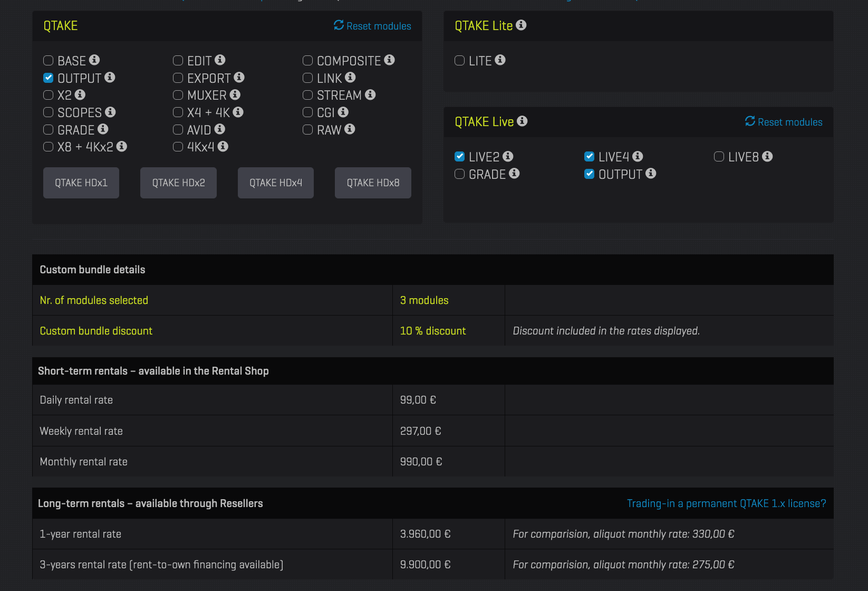Click the QTAKE HDx8 preset button
The width and height of the screenshot is (868, 591).
[x=373, y=183]
